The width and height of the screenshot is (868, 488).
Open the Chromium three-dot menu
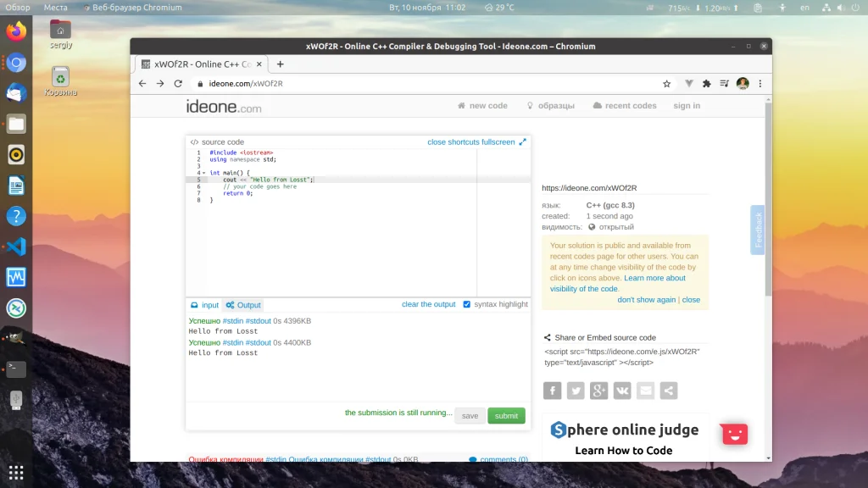point(760,84)
